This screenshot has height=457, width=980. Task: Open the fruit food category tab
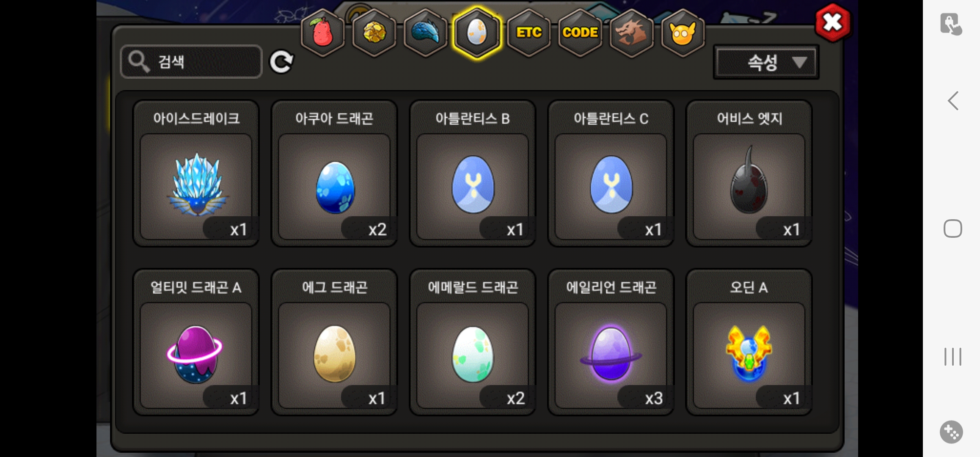point(323,33)
